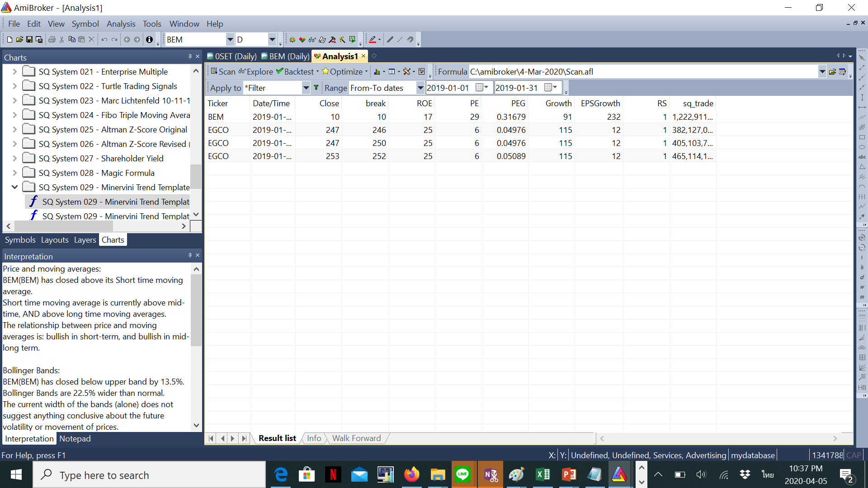Screen dimensions: 868x488
Task: Open the Excel icon in the Windows taskbar
Action: tap(542, 474)
